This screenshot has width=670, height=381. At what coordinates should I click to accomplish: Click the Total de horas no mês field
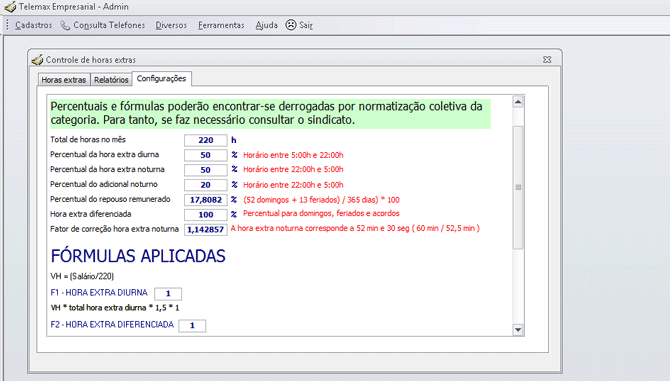[x=206, y=140]
